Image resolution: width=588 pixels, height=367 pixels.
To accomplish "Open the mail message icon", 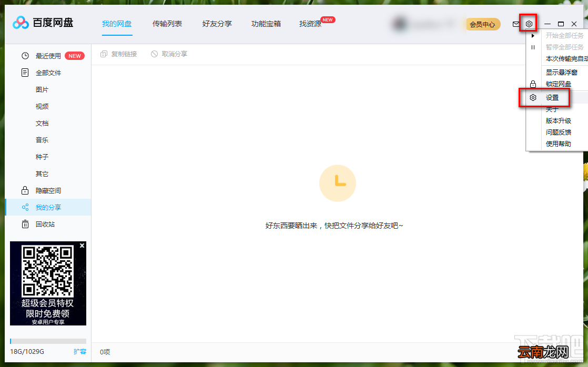I will click(x=516, y=24).
